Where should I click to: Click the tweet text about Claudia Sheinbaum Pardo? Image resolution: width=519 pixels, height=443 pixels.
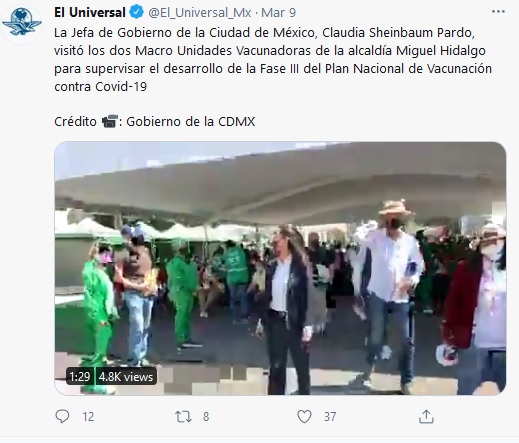pos(273,60)
